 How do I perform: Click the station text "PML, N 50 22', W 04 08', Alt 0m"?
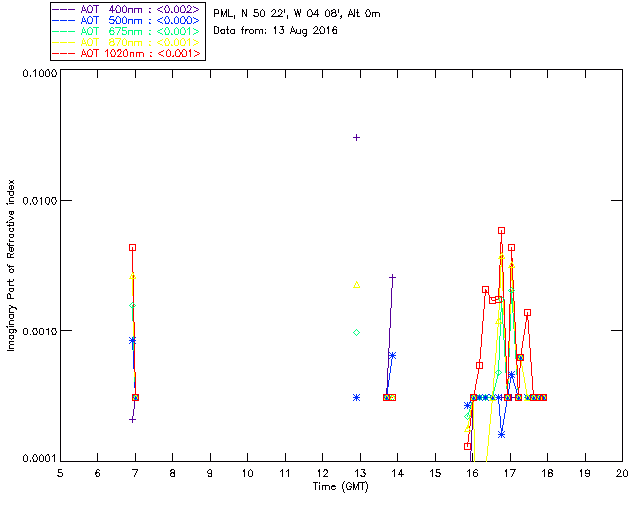(297, 14)
